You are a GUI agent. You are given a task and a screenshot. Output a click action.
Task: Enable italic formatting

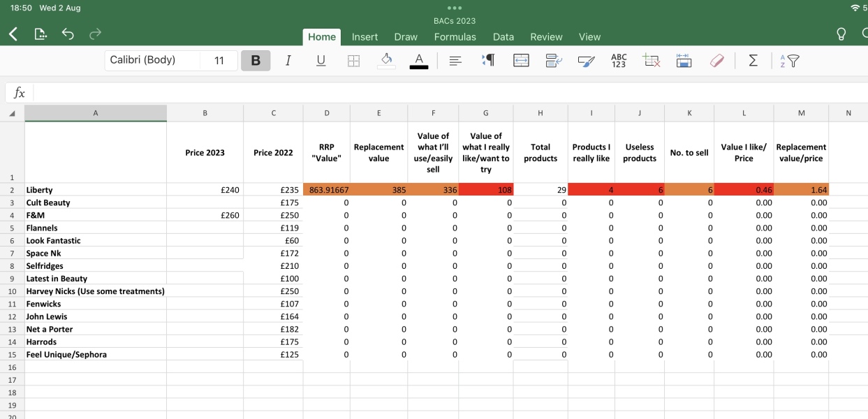[x=288, y=61]
